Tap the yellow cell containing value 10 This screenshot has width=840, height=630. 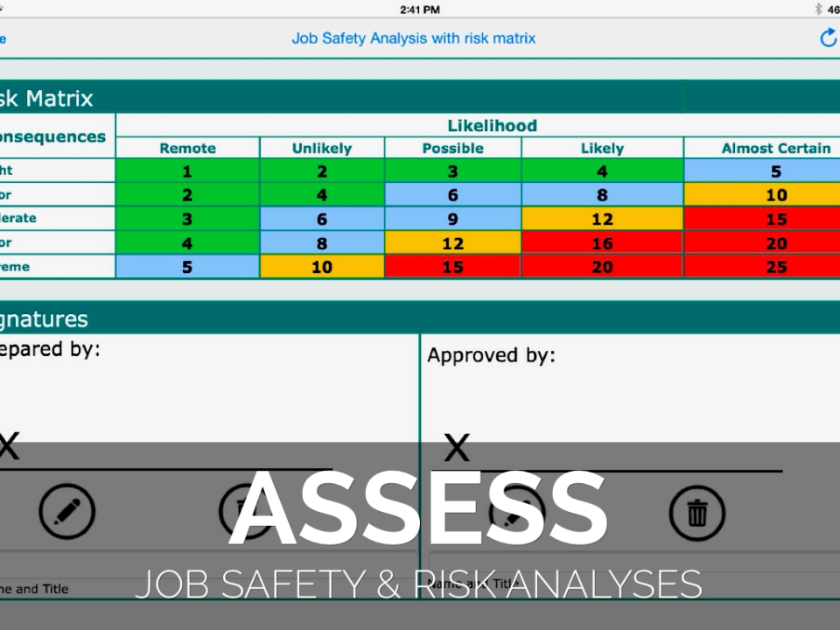(x=322, y=266)
